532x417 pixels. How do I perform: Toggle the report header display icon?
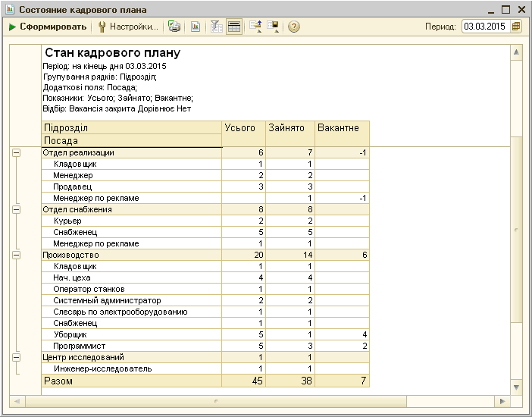pos(234,27)
